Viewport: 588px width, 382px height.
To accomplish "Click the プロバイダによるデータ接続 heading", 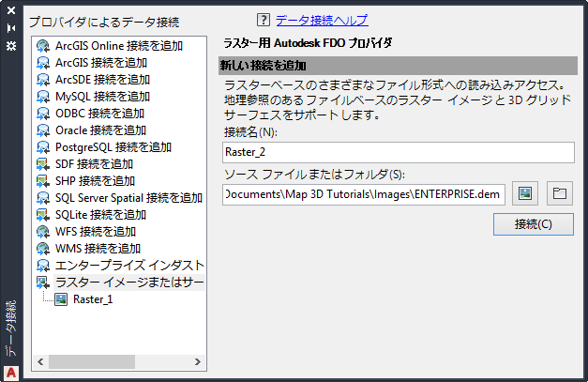I will click(104, 23).
